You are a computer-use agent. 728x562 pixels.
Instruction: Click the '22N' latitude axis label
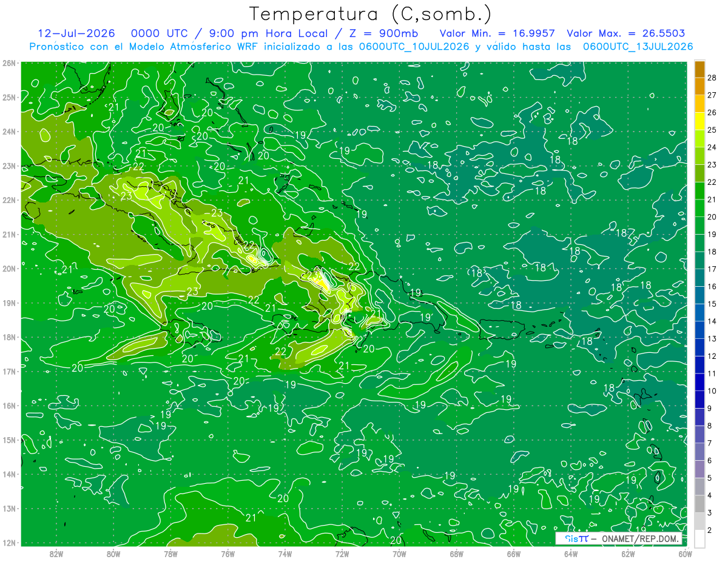click(x=8, y=200)
